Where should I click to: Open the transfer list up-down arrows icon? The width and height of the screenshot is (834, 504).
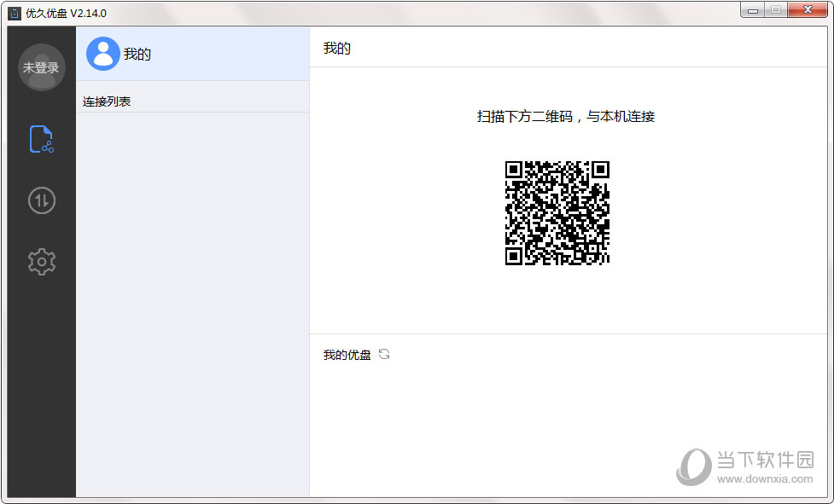[42, 200]
